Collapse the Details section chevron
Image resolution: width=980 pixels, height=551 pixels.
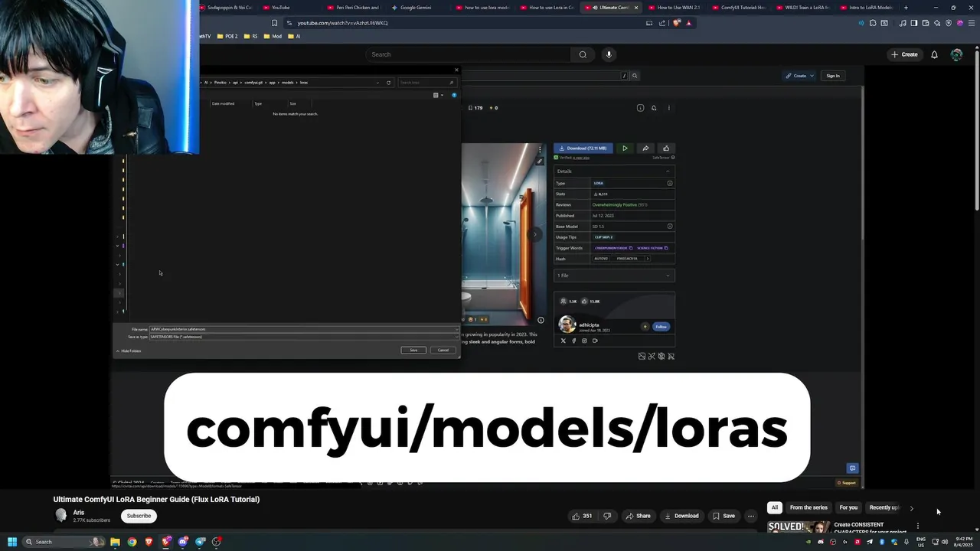[668, 171]
